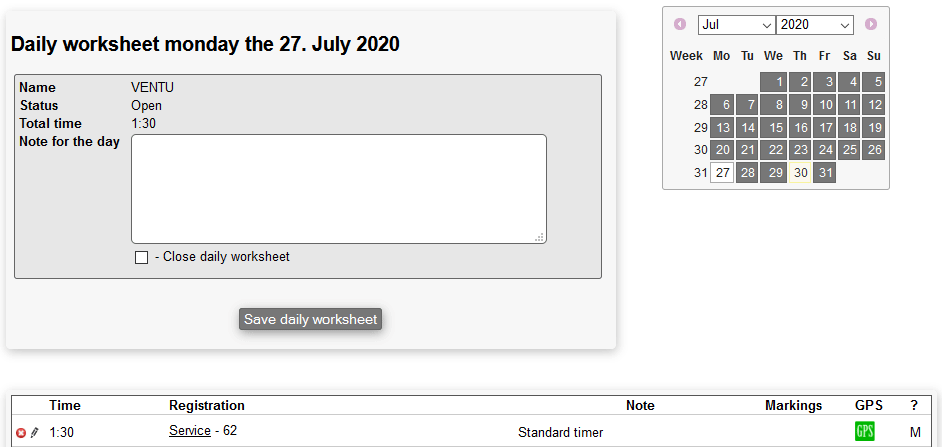Go to the next month in the calendar
The image size is (942, 447).
point(871,24)
